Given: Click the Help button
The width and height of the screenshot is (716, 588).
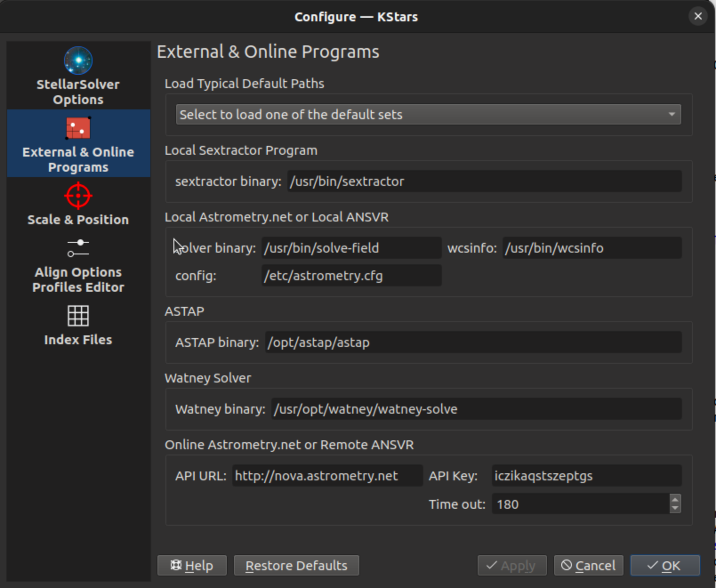Looking at the screenshot, I should coord(192,565).
